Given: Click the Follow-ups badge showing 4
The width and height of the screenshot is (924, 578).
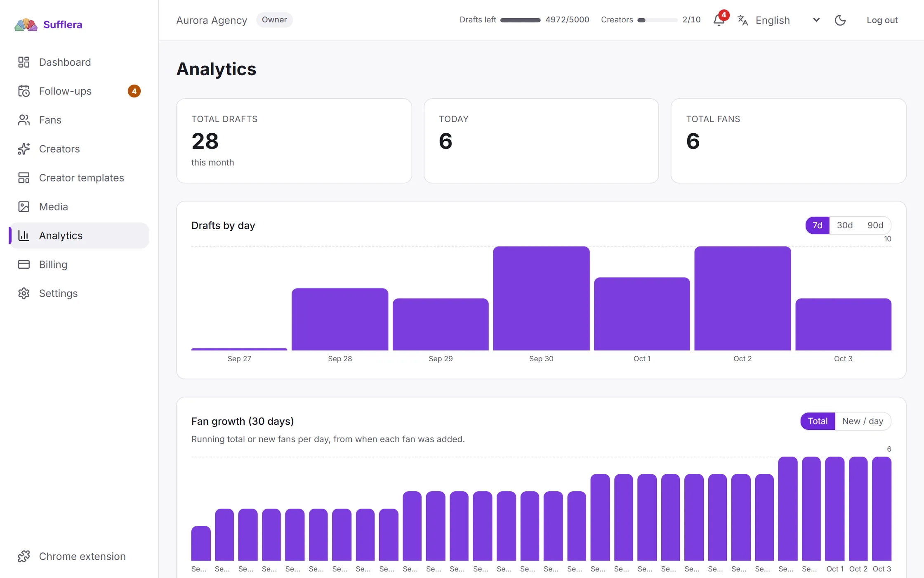Looking at the screenshot, I should click(134, 91).
